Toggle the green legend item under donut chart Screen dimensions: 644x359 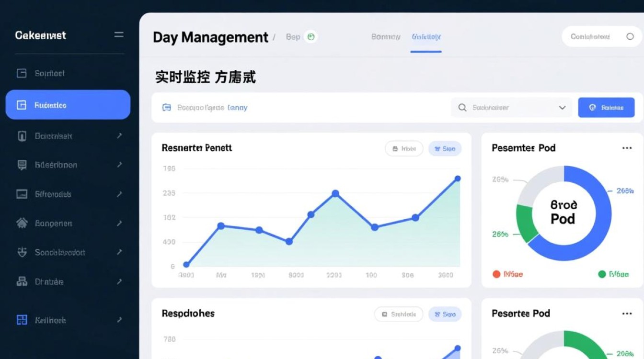pos(613,274)
